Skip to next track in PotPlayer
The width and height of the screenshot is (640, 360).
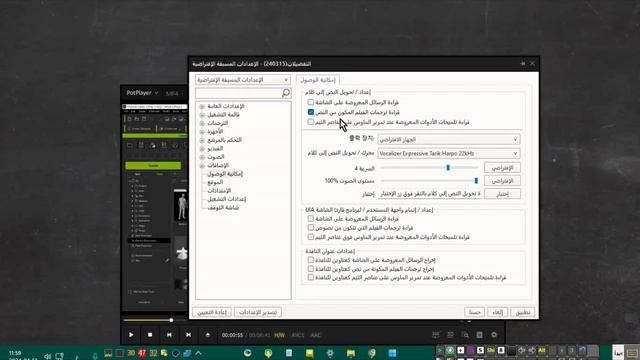(188, 335)
